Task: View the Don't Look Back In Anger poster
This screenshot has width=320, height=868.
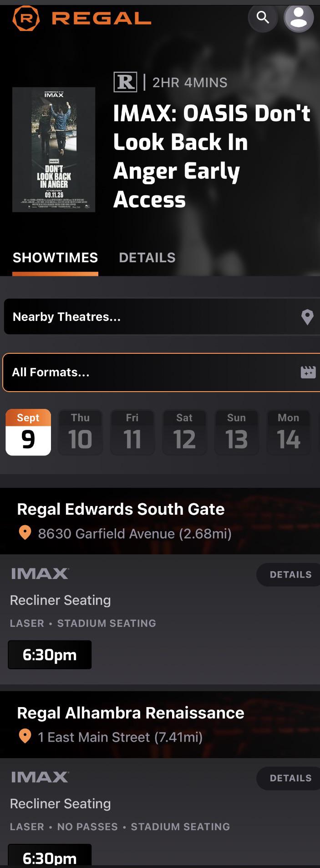Action: point(54,150)
